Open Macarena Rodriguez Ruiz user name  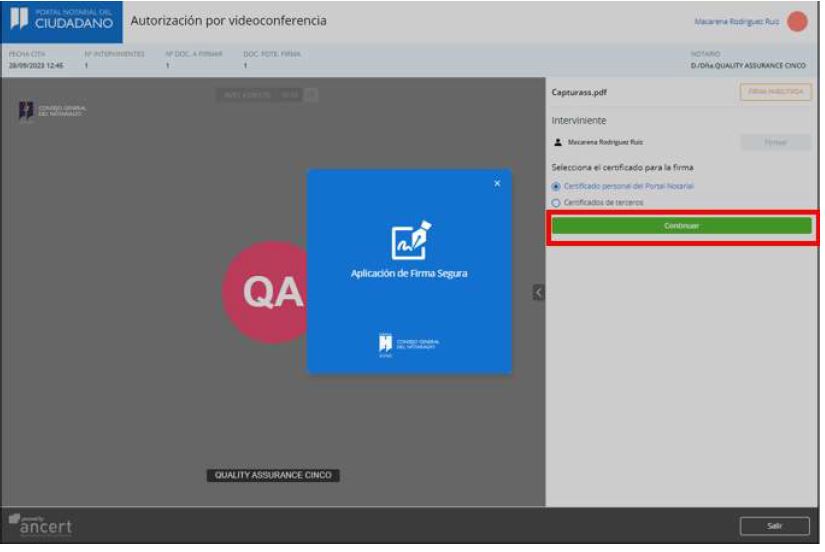pyautogui.click(x=736, y=21)
